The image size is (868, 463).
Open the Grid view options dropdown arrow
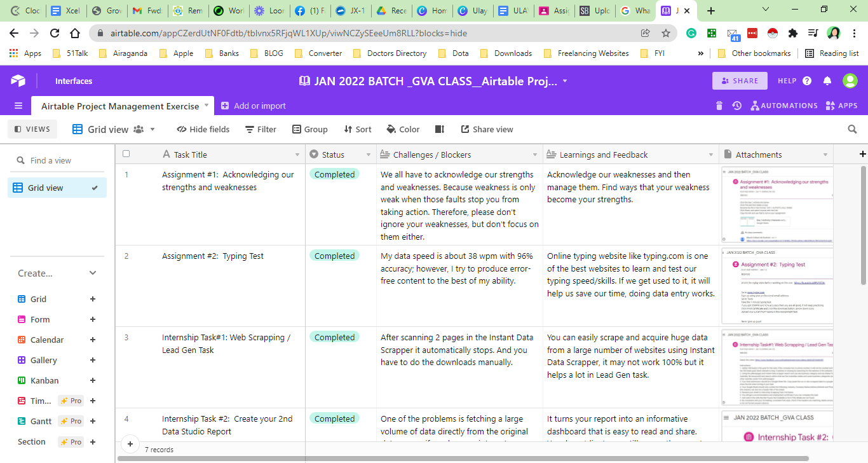point(153,129)
